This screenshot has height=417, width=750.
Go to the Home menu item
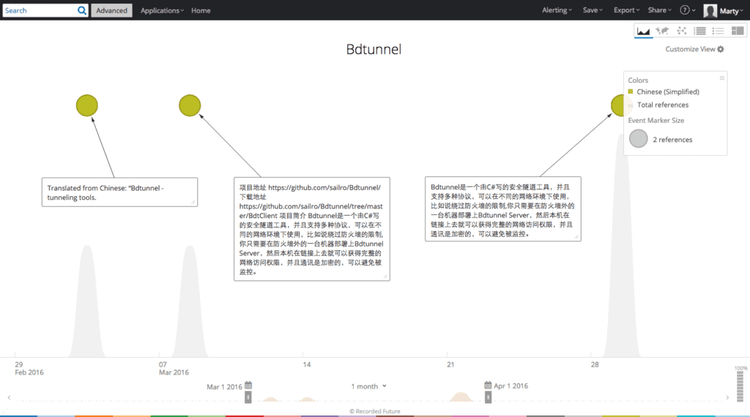pos(201,10)
